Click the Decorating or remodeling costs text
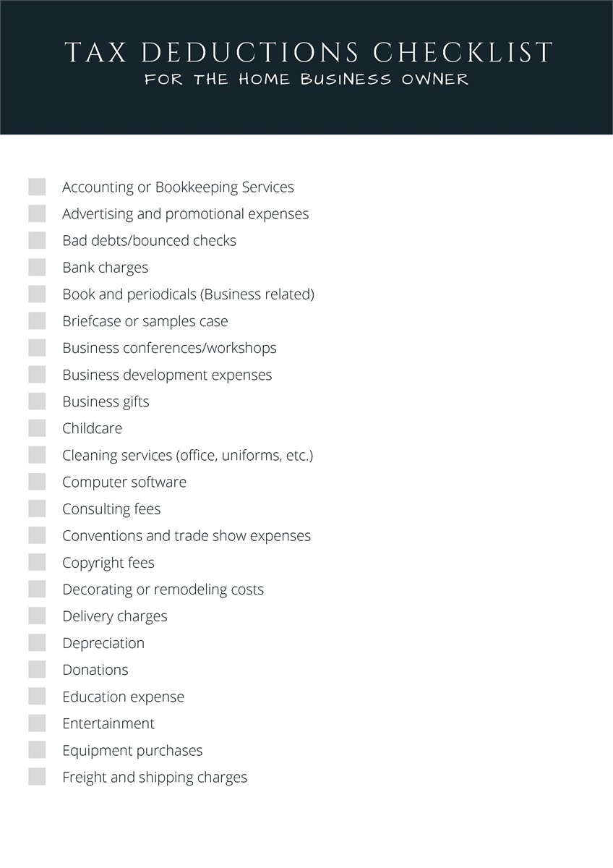613x868 pixels. click(x=163, y=590)
